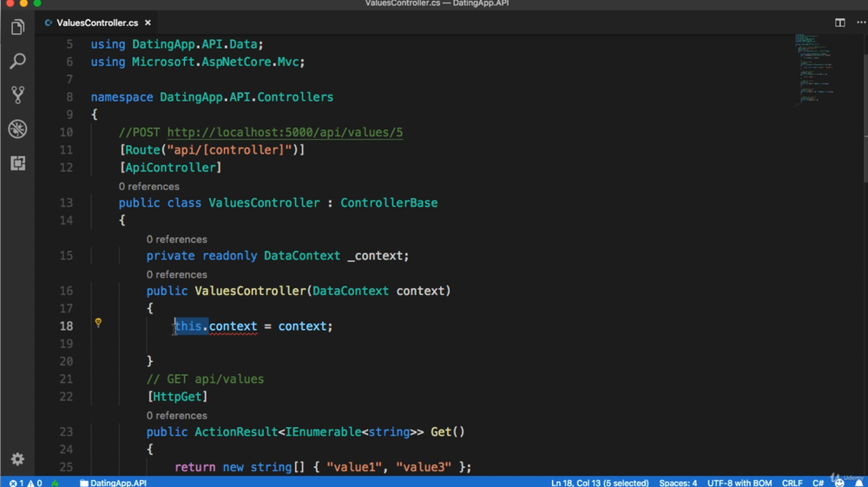Image resolution: width=868 pixels, height=487 pixels.
Task: Click '[ApiController]' attribute on line 12
Action: 170,168
